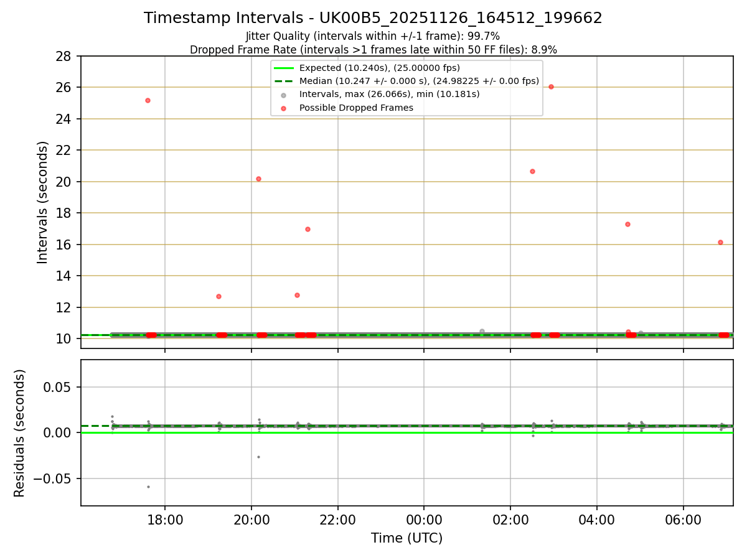Click the red point at roughly 17 seconds near 21:00
747x560 pixels.
click(308, 229)
